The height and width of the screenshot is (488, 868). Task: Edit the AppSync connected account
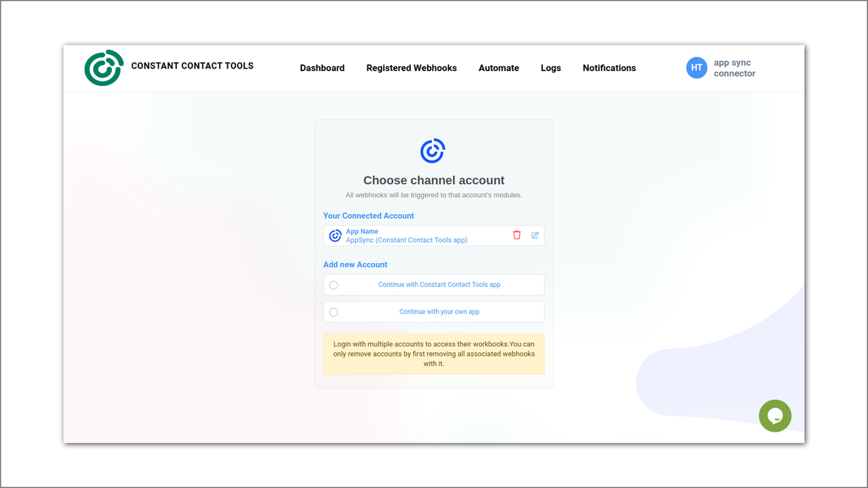535,235
